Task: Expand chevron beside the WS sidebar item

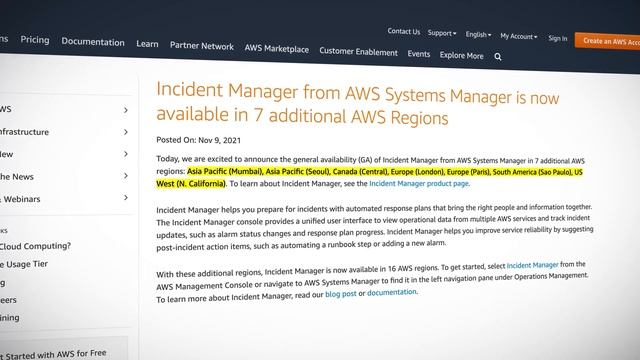Action: (126, 110)
